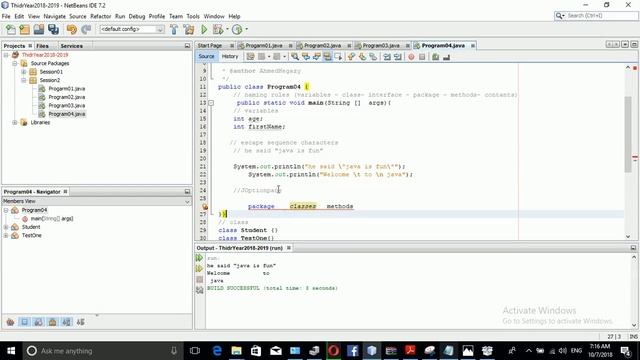Image resolution: width=640 pixels, height=360 pixels.
Task: Toggle Show Non-Public Members in Navigator
Action: coord(52,322)
